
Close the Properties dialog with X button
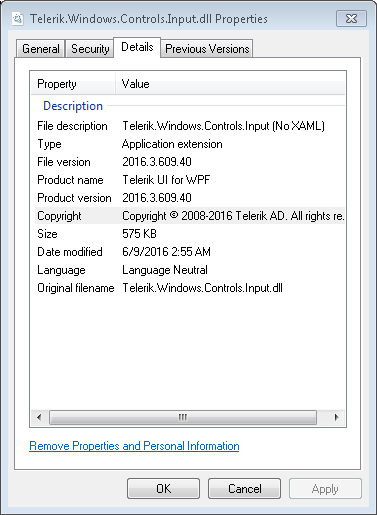coord(352,18)
